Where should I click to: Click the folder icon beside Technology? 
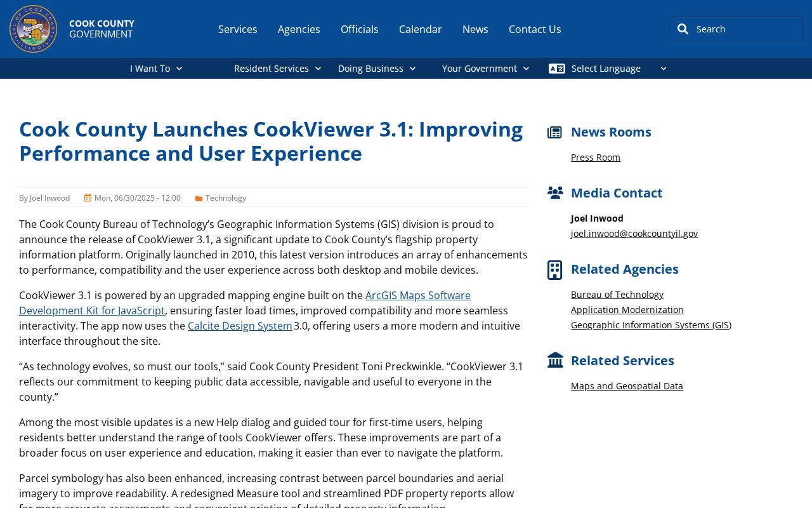pyautogui.click(x=199, y=199)
